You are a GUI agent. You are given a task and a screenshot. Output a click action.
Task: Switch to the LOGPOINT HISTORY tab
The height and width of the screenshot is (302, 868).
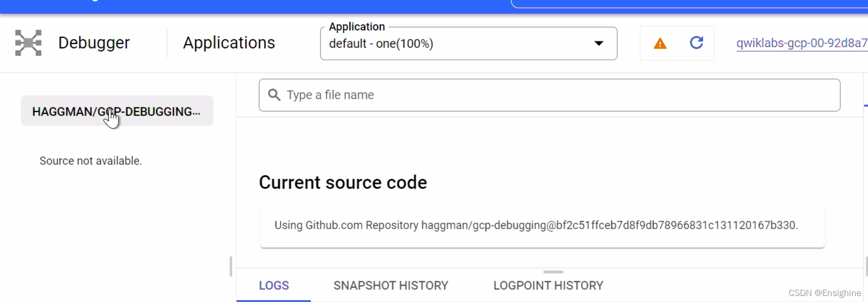click(x=548, y=285)
